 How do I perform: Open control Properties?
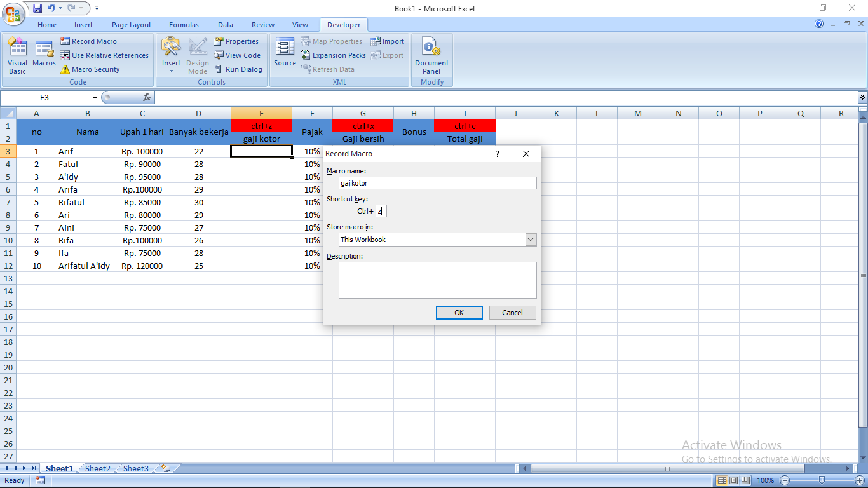[236, 41]
